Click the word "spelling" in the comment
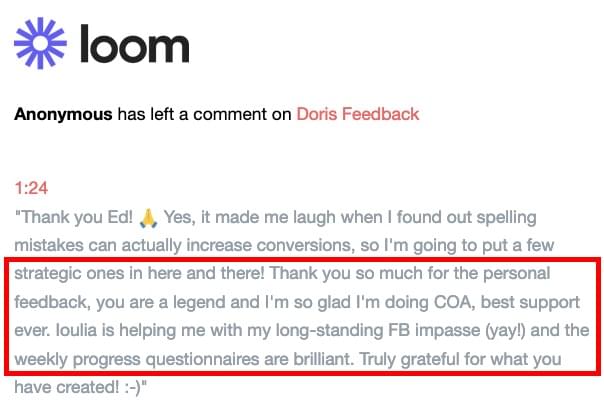This screenshot has height=411, width=604. pos(504,216)
